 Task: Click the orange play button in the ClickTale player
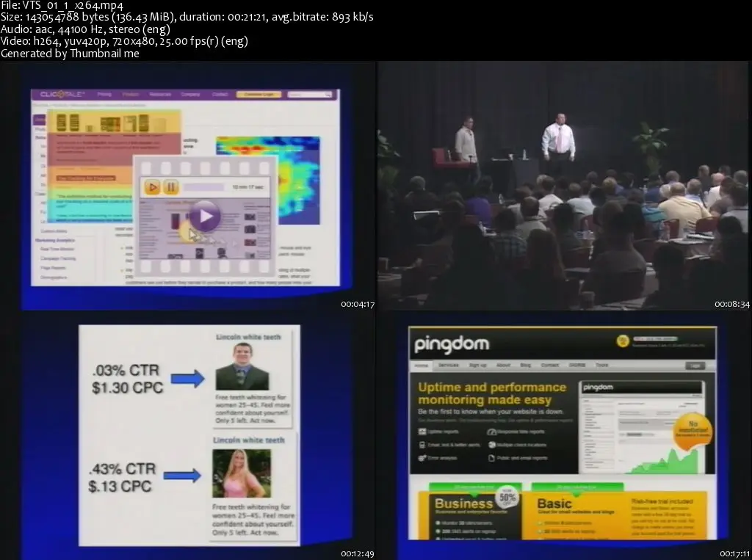click(x=152, y=187)
